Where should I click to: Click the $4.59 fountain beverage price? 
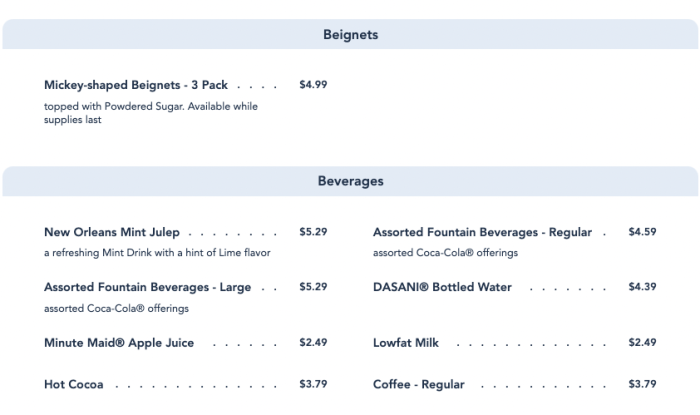[642, 232]
